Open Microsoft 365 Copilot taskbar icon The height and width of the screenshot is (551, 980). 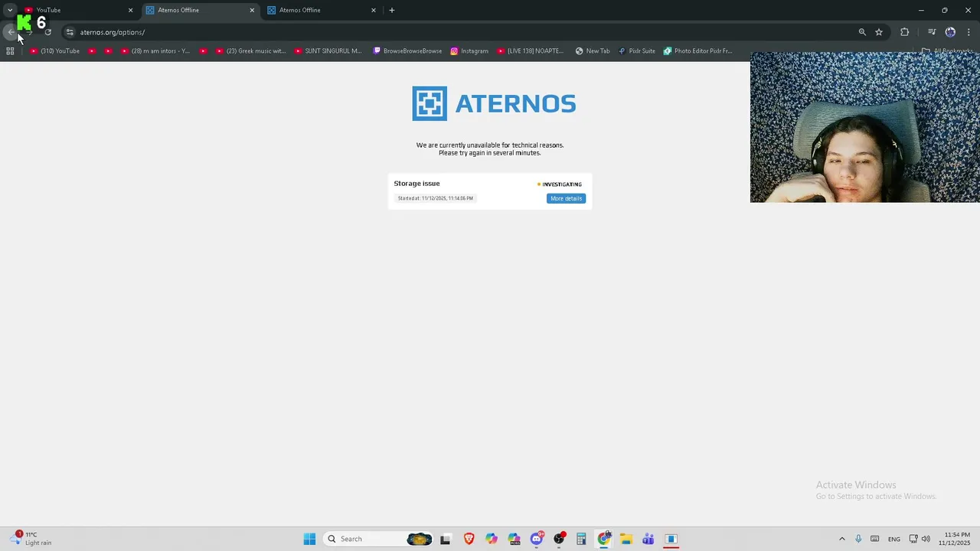pyautogui.click(x=514, y=539)
